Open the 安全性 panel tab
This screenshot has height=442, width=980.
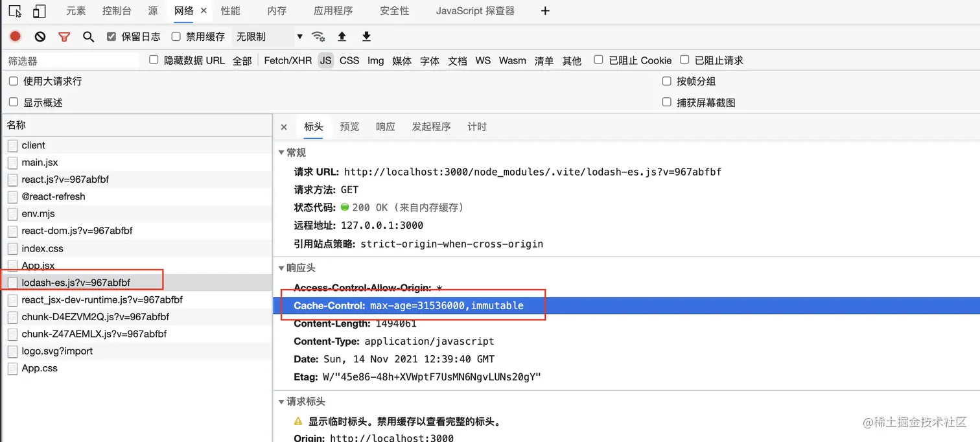pos(395,11)
